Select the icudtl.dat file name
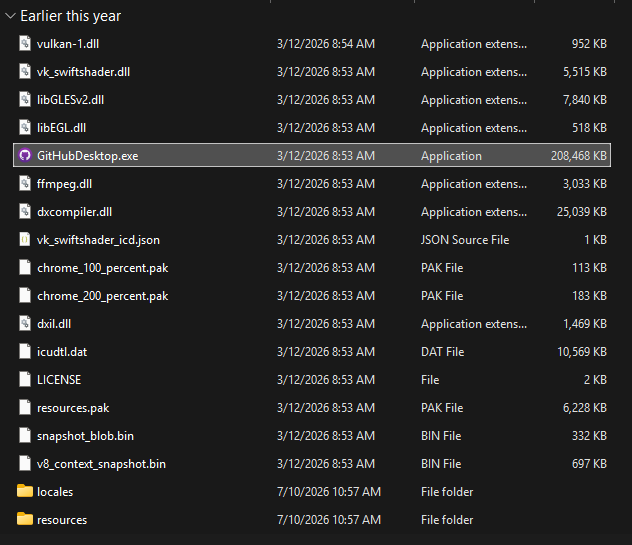632x545 pixels. click(62, 352)
